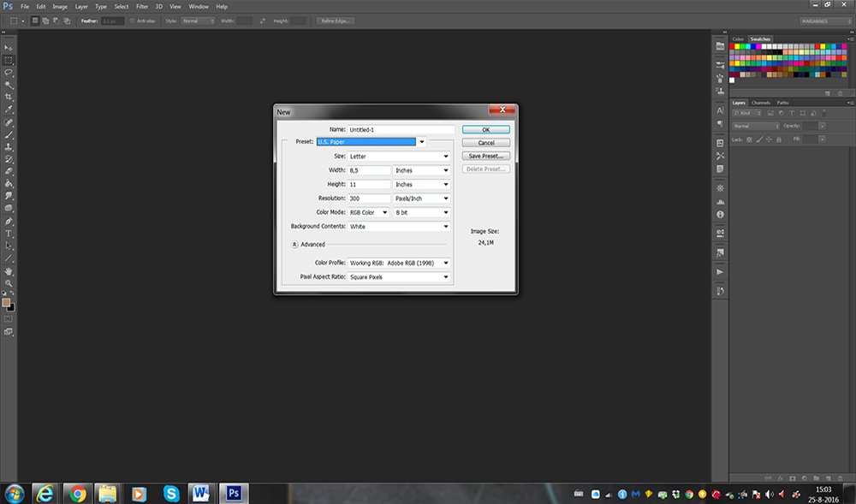Click Cancel in the New dialog
The width and height of the screenshot is (856, 504).
tap(486, 143)
